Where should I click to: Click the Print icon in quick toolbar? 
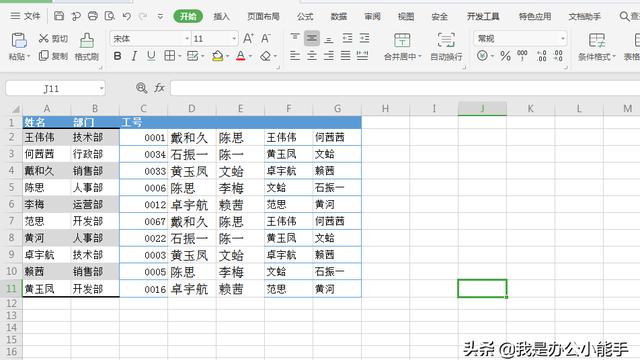point(93,16)
